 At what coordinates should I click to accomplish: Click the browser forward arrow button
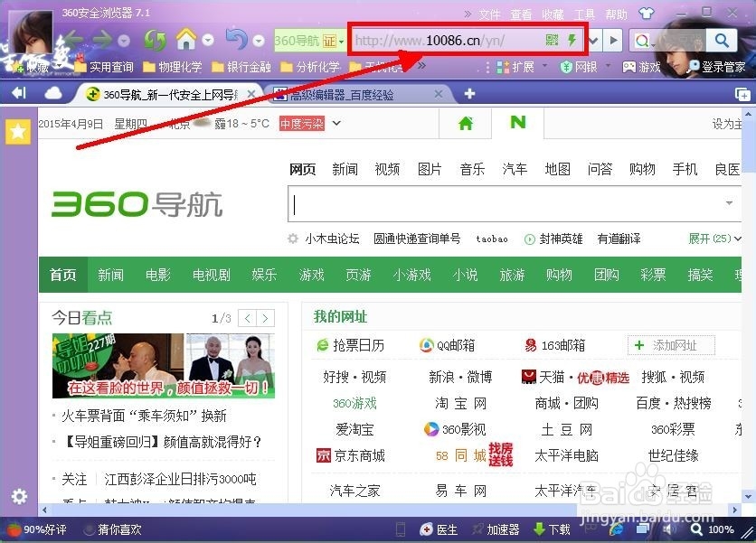102,40
